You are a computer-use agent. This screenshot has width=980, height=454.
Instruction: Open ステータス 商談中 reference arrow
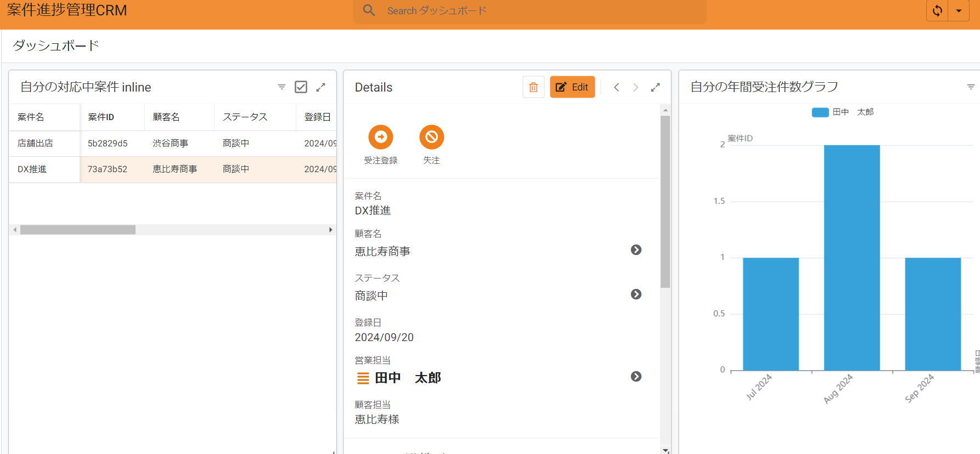[x=636, y=294]
